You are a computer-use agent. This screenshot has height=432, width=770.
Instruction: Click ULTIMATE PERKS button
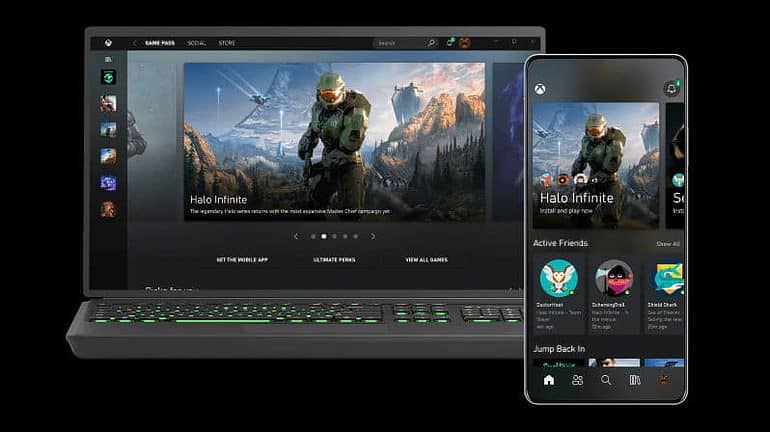(334, 260)
